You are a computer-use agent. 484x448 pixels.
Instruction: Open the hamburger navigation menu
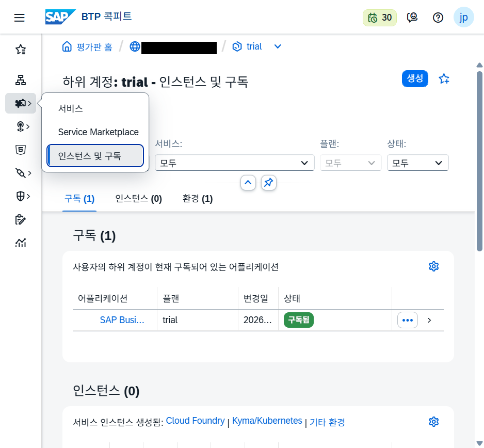coord(19,18)
